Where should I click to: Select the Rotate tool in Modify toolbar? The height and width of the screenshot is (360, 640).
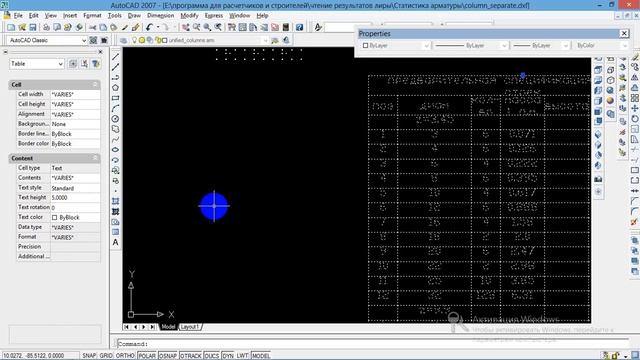[635, 119]
